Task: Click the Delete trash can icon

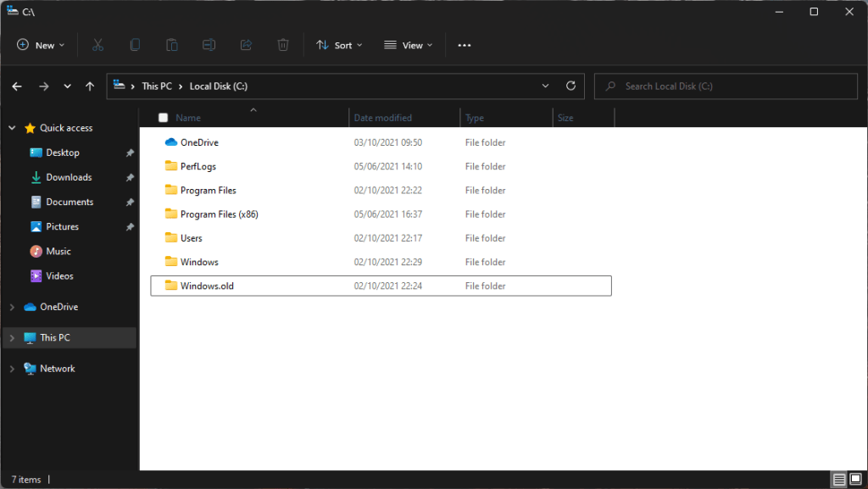Action: [284, 45]
